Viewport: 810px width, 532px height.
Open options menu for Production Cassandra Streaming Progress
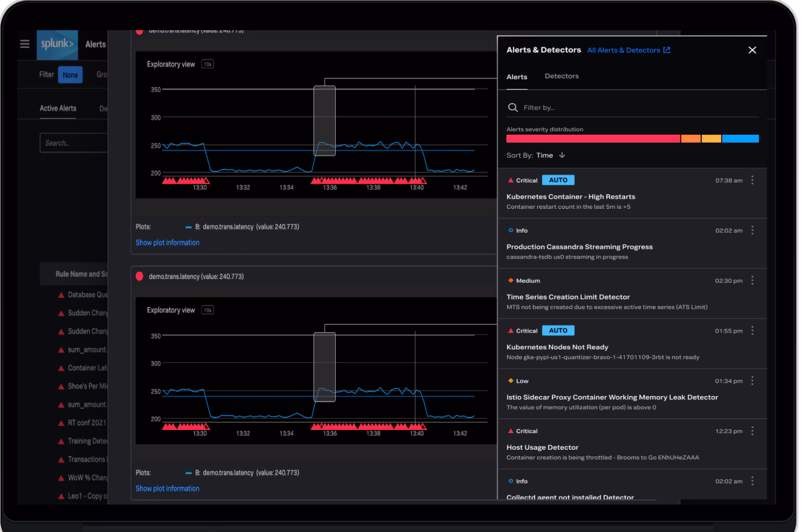752,230
